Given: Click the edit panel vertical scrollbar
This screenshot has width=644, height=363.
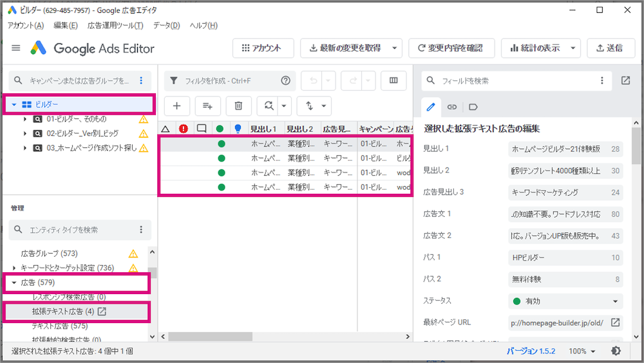Looking at the screenshot, I should 636,145.
